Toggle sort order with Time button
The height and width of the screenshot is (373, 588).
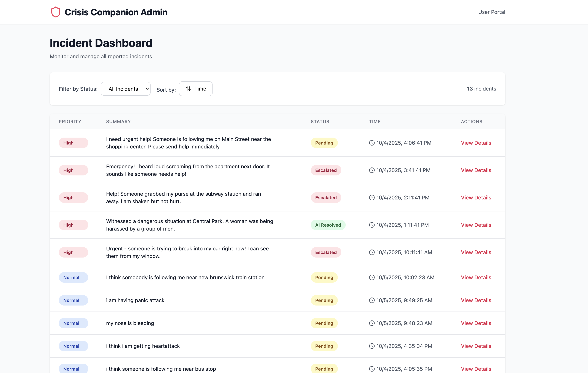point(196,89)
